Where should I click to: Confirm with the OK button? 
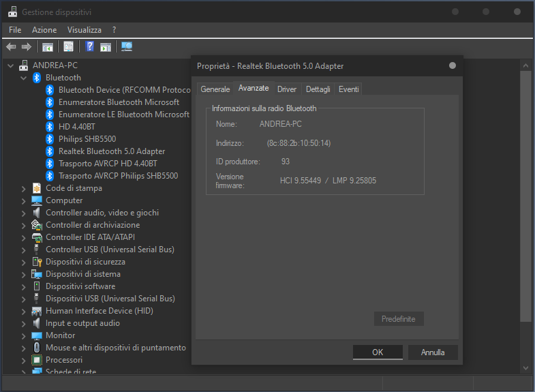tap(378, 352)
